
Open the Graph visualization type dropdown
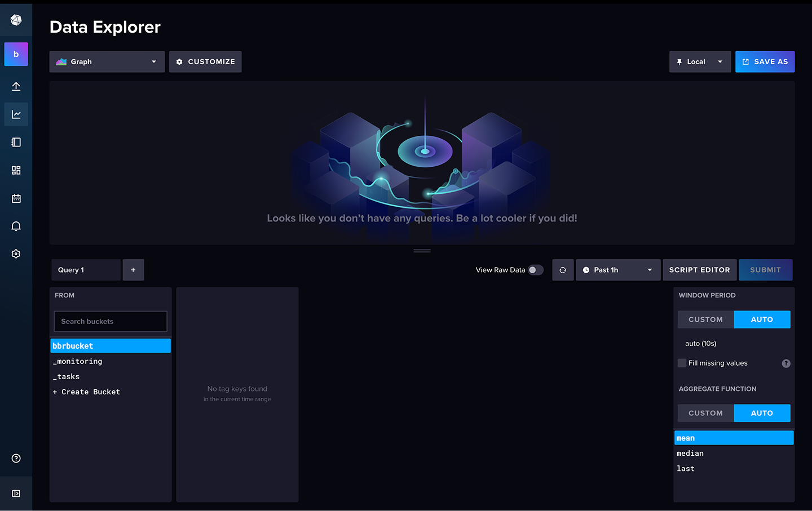tap(107, 62)
